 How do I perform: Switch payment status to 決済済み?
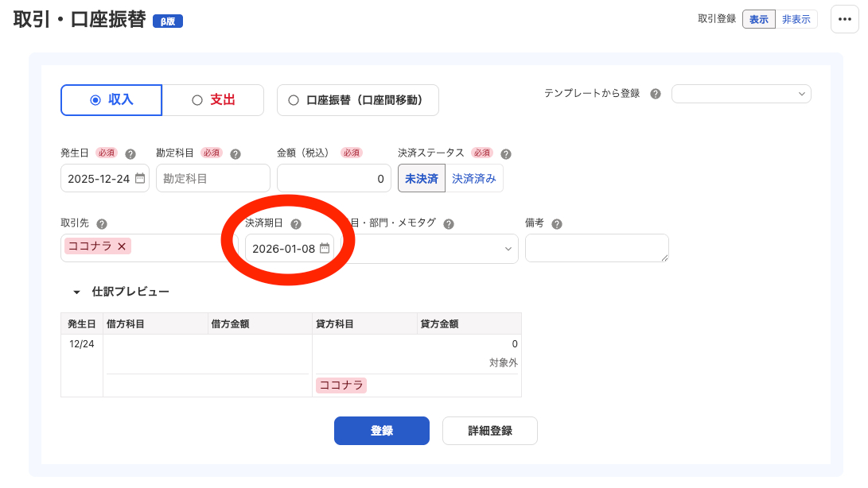coord(473,178)
